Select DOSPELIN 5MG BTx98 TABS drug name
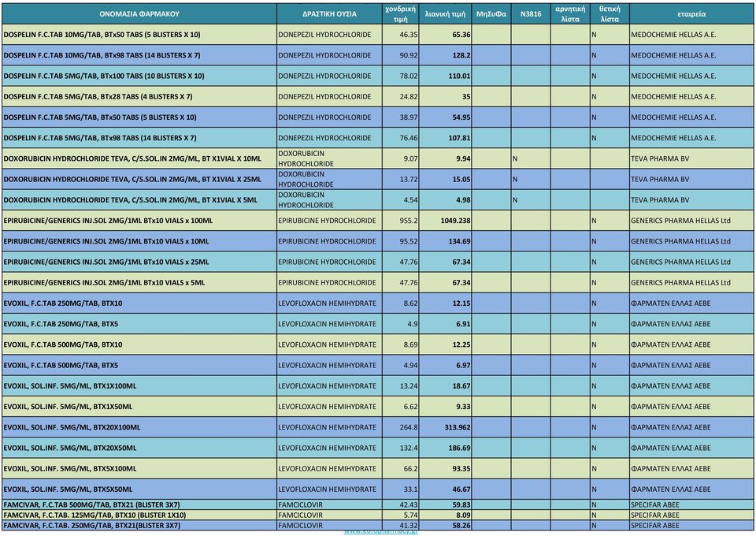 pyautogui.click(x=100, y=138)
